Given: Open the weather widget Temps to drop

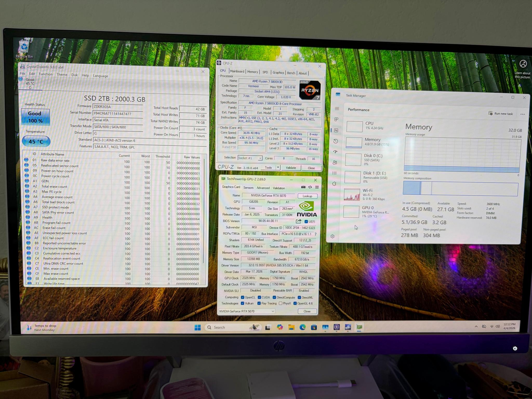Looking at the screenshot, I should tap(42, 328).
